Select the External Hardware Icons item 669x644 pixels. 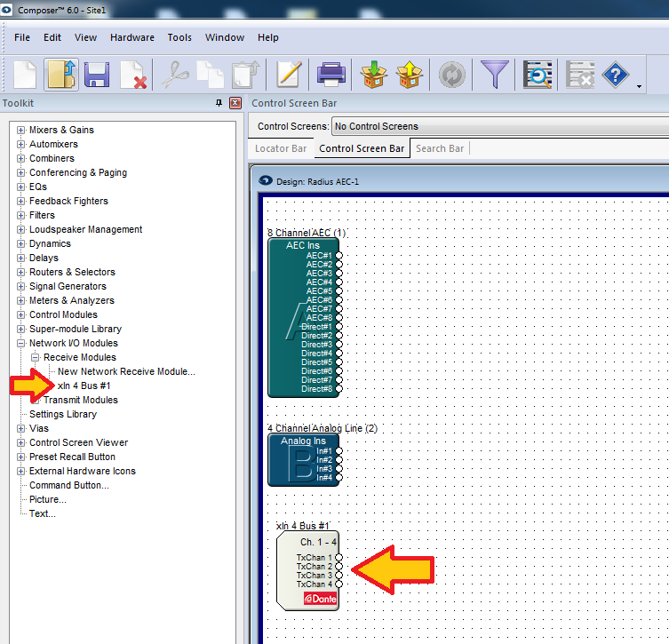(x=83, y=471)
